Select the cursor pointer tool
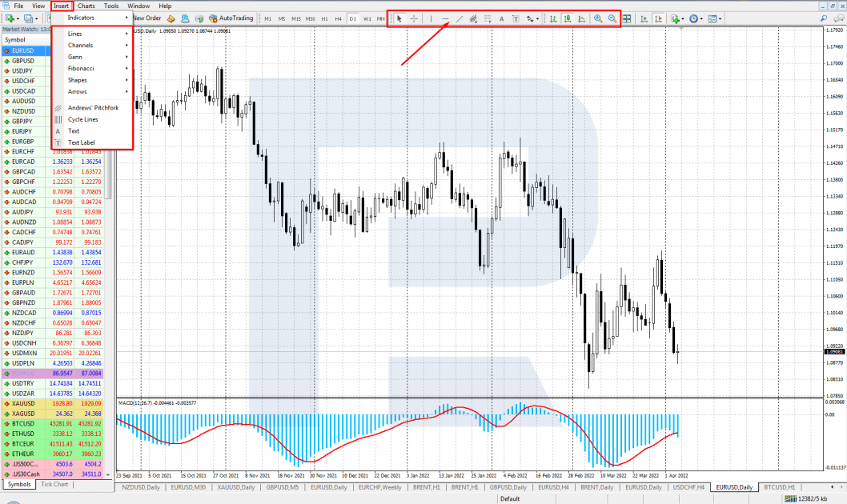 click(x=399, y=19)
